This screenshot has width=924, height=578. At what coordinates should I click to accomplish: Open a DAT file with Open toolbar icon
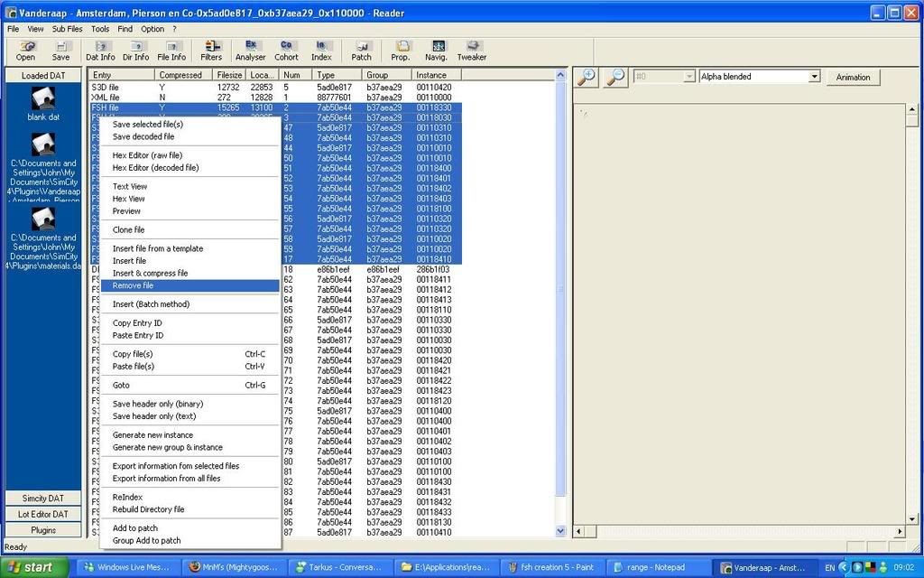coord(25,51)
